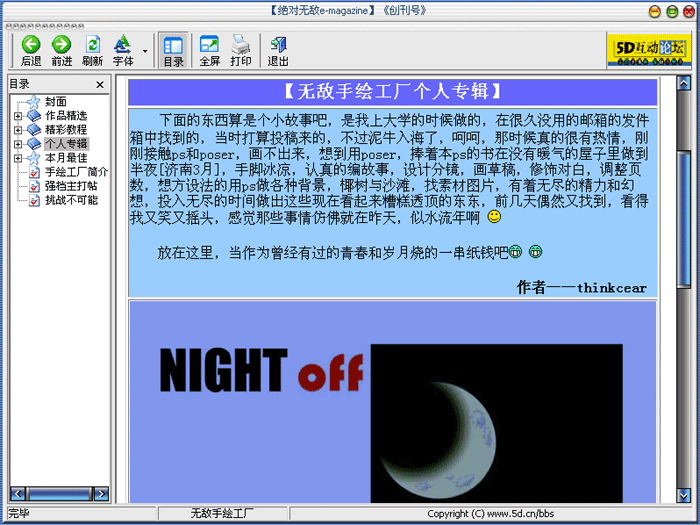
Task: Click the right arrow of the sidebar scrollbar
Action: [x=101, y=494]
